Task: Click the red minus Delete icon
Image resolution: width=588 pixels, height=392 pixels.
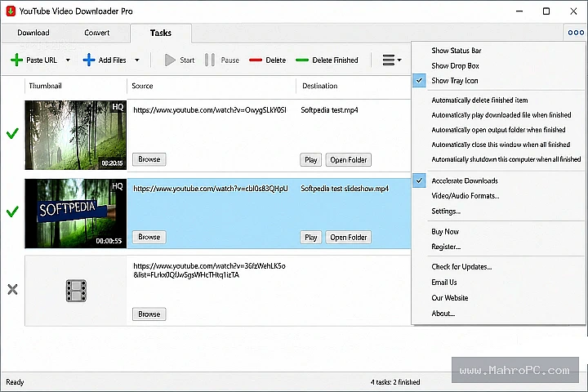Action: coord(256,60)
